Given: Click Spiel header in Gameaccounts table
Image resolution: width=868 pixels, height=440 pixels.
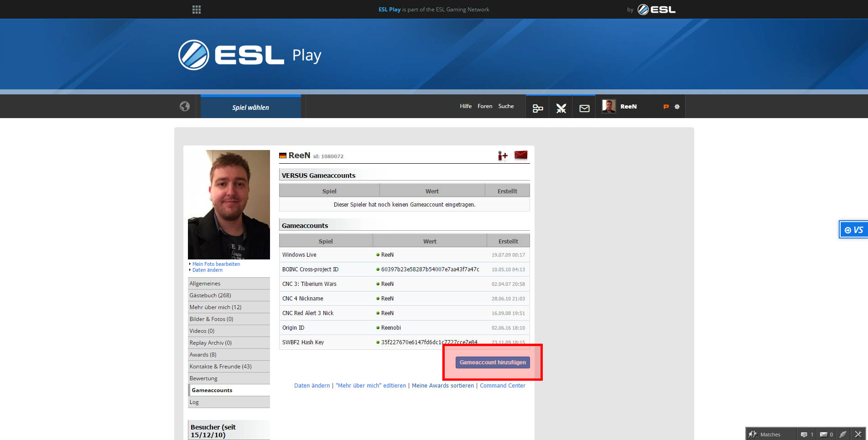Looking at the screenshot, I should 326,241.
